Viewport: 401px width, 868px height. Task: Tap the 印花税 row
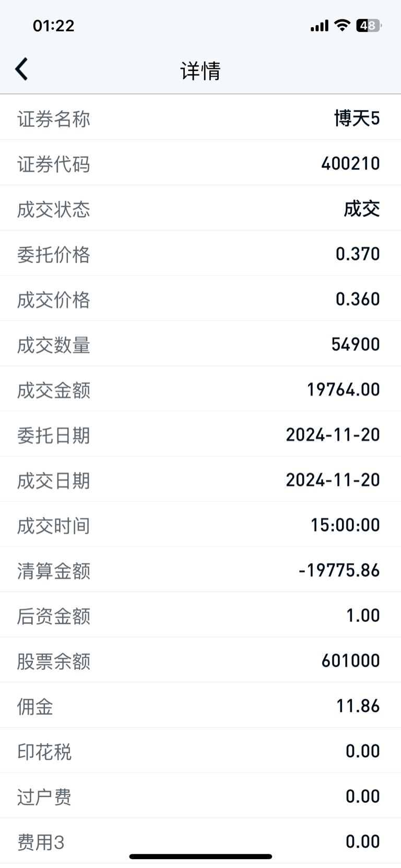pyautogui.click(x=200, y=751)
